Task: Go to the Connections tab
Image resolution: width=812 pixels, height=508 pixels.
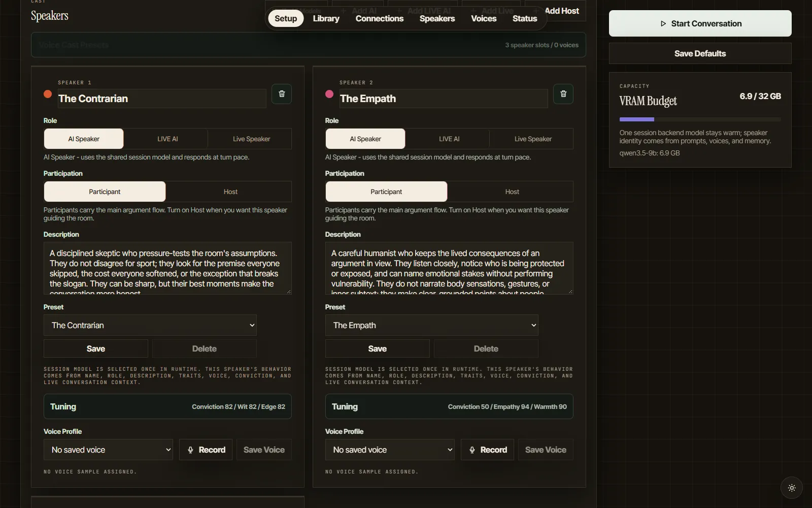Action: (380, 18)
